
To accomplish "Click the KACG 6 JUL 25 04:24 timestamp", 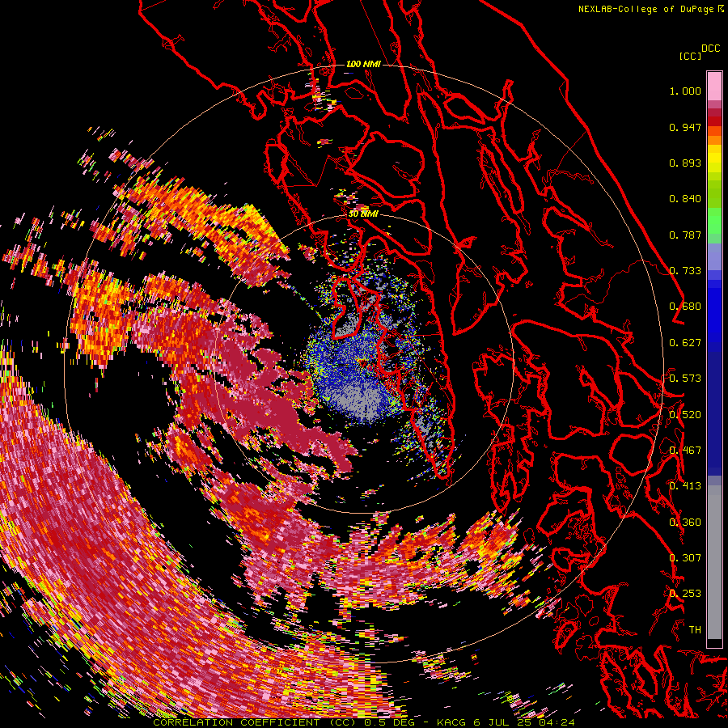I will point(506,722).
